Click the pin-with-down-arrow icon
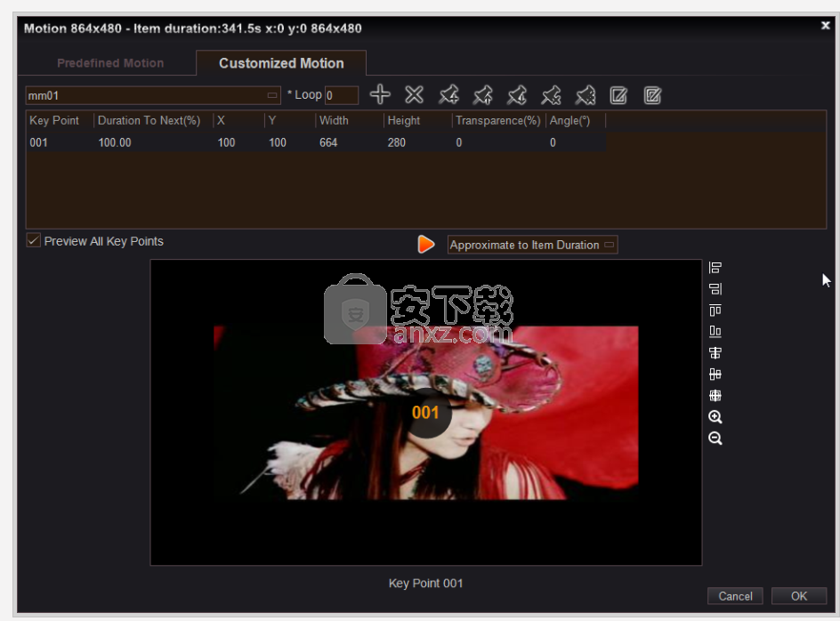 point(517,95)
